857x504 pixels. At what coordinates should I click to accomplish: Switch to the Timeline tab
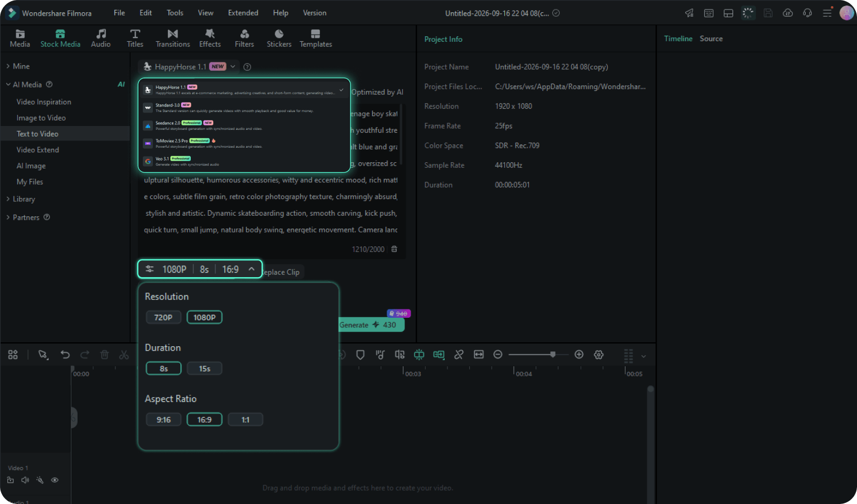pos(678,38)
